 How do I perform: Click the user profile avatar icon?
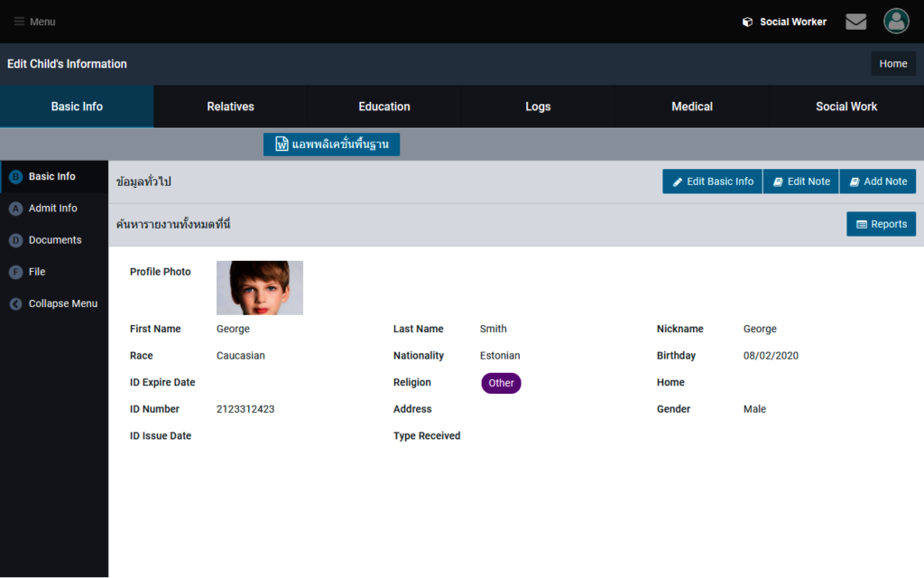896,22
